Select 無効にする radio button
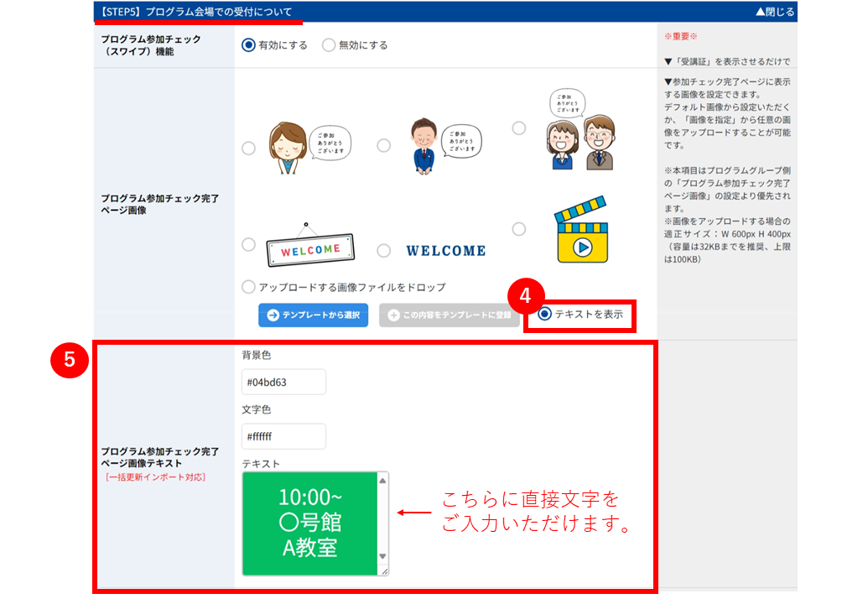 coord(328,44)
